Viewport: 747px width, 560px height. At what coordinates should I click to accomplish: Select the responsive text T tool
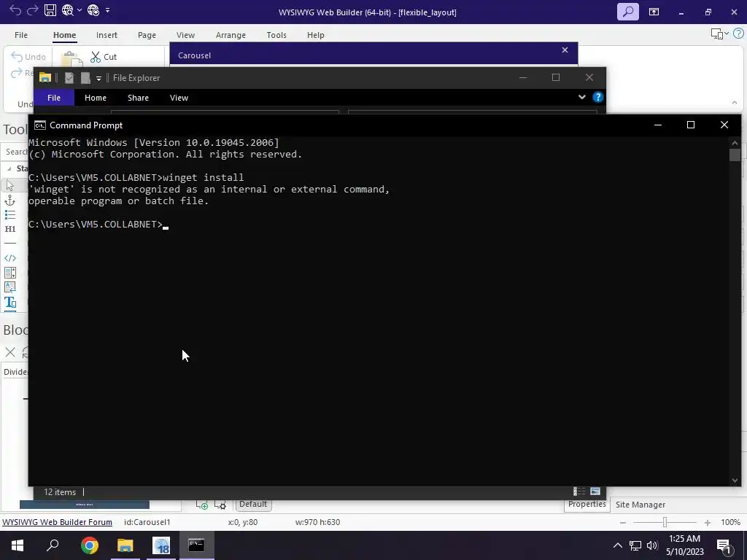[x=10, y=303]
